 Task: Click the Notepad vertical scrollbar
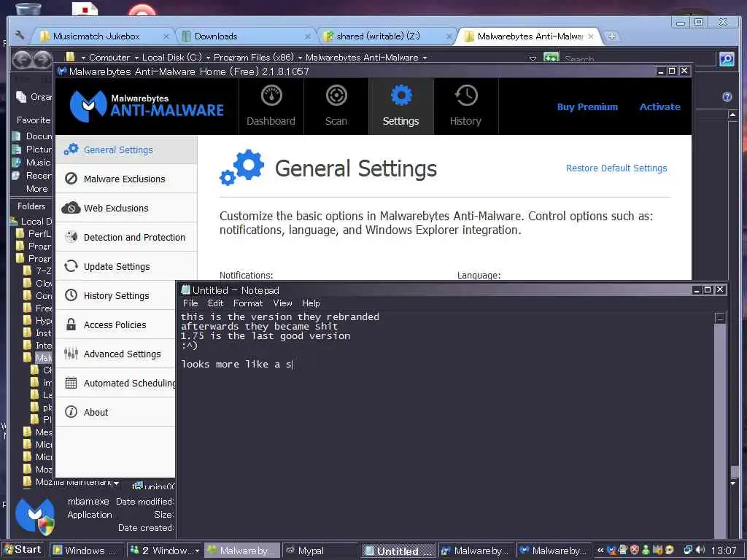click(720, 425)
